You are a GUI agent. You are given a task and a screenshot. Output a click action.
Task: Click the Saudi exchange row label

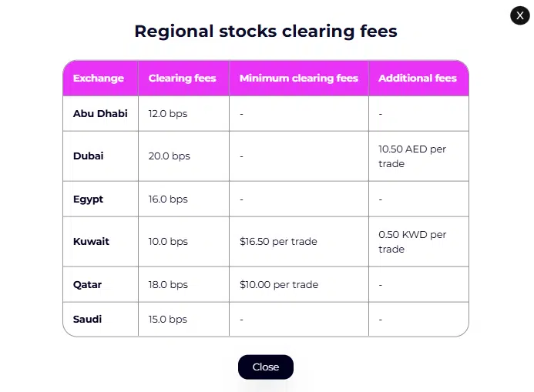(x=87, y=319)
